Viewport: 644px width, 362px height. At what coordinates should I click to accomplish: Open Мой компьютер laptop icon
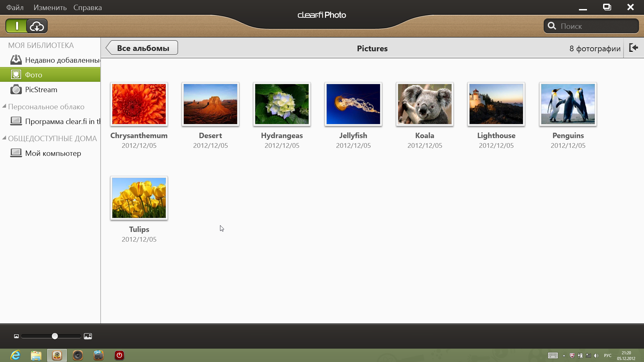coord(16,153)
